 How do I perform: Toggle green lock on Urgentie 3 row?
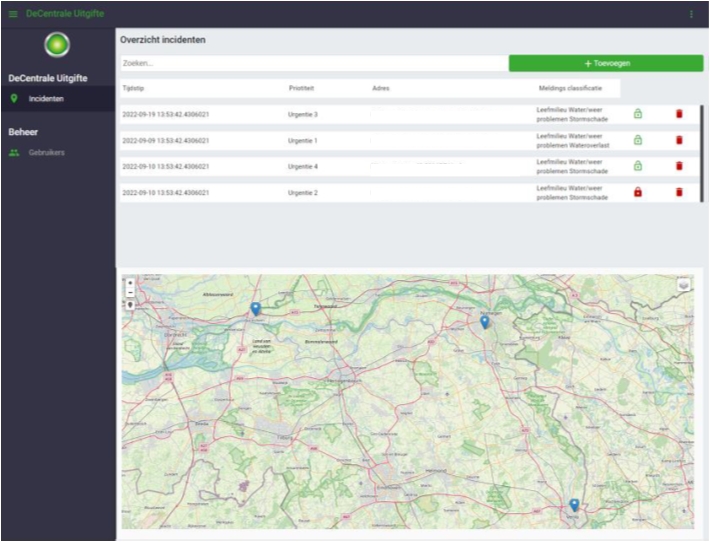coord(638,114)
